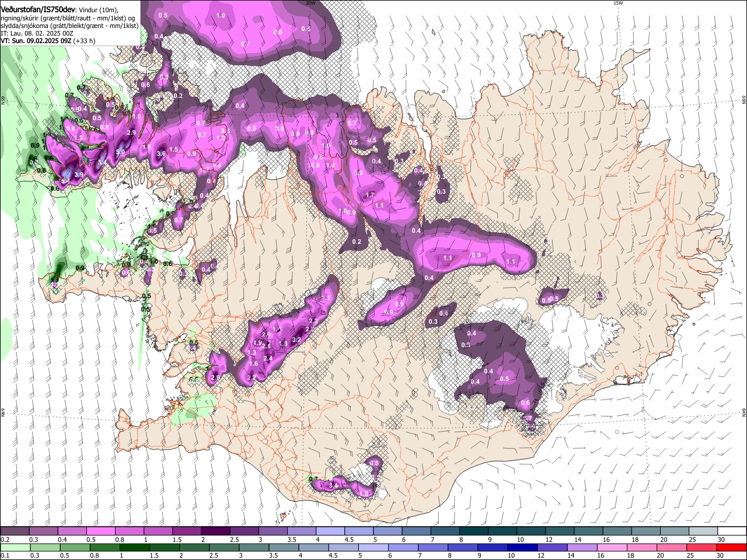Pick the deep blue lower-row swatch labeled 10

523,547
